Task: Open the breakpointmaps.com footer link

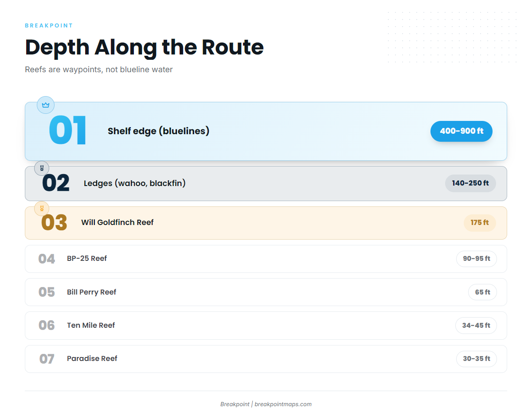Action: 283,404
